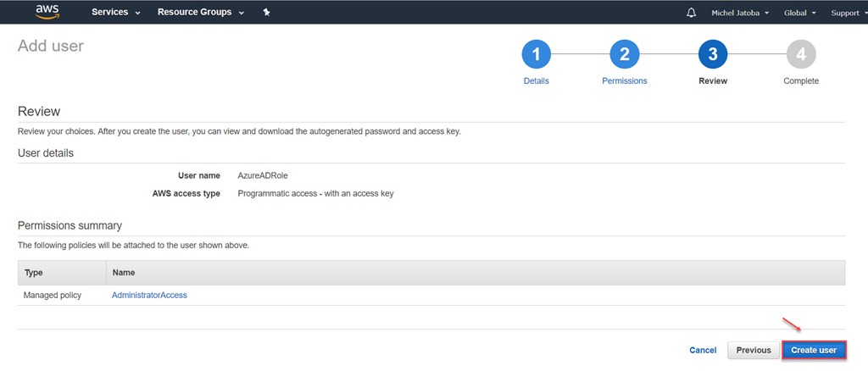Open the pin shortcuts icon in navbar
The width and height of the screenshot is (868, 371).
click(266, 12)
